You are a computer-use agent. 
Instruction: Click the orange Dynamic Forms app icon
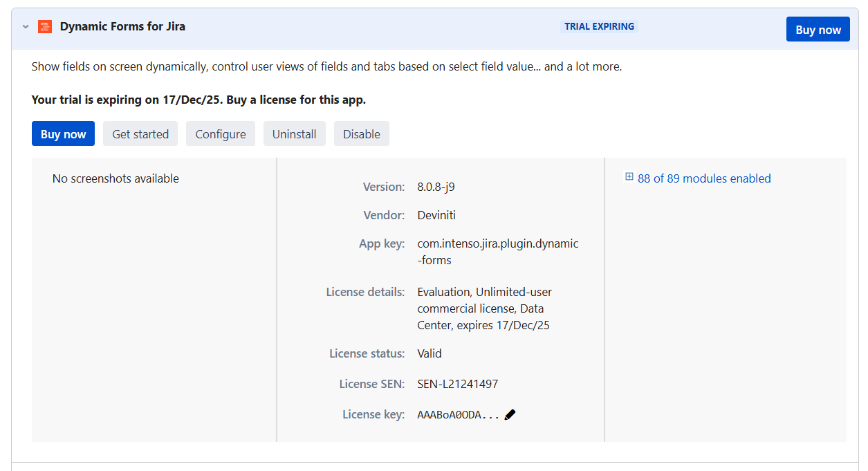click(x=45, y=27)
